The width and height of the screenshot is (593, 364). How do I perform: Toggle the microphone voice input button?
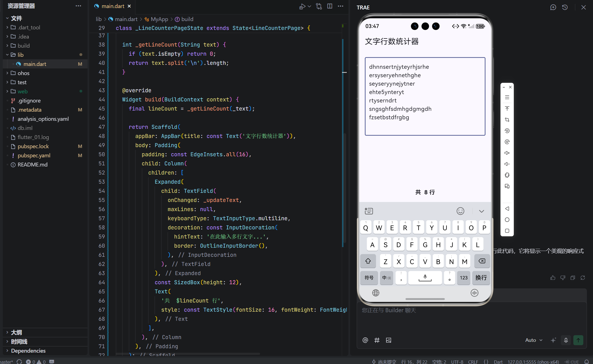566,340
